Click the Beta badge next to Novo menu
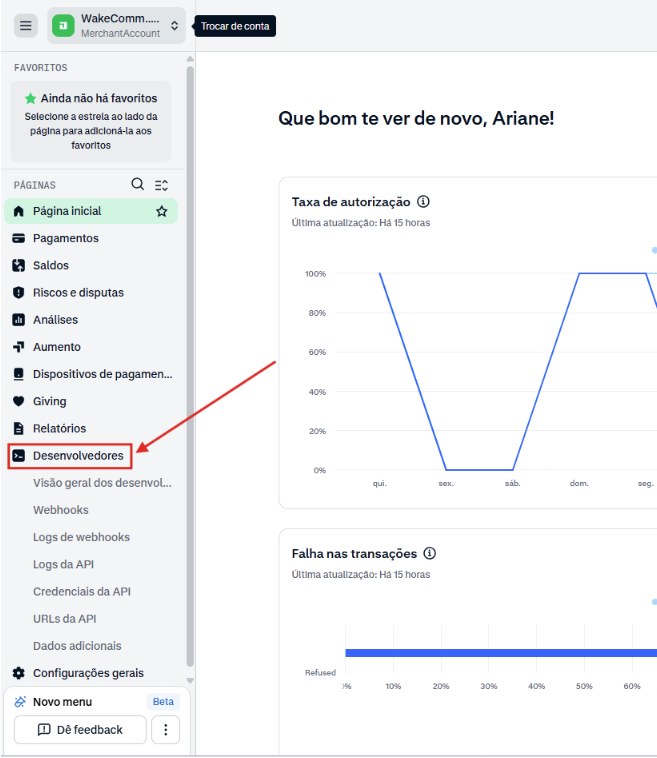The height and width of the screenshot is (758, 657). tap(163, 701)
